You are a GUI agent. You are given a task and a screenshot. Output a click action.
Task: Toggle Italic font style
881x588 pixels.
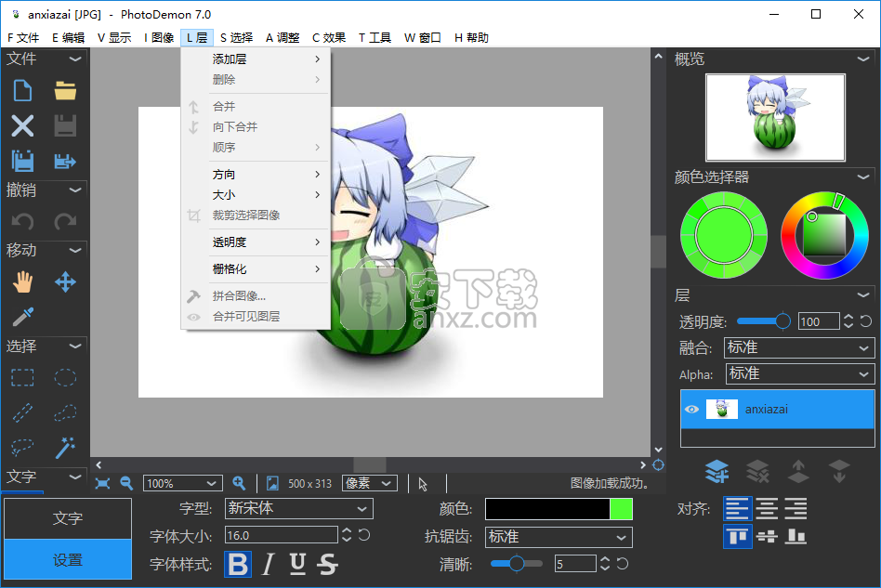(x=268, y=565)
